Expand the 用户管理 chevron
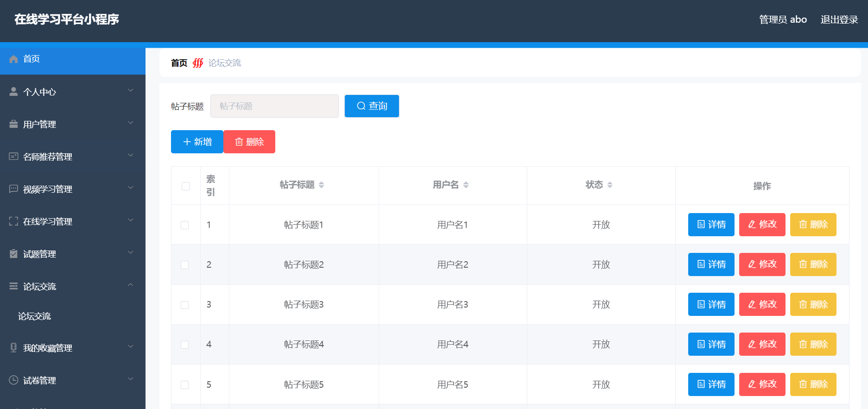The image size is (868, 409). pyautogui.click(x=131, y=123)
